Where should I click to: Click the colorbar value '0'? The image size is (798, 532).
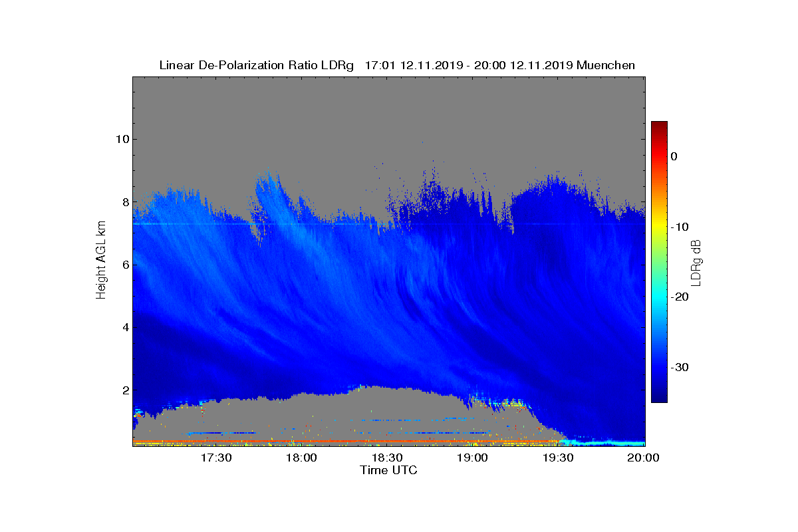[674, 156]
